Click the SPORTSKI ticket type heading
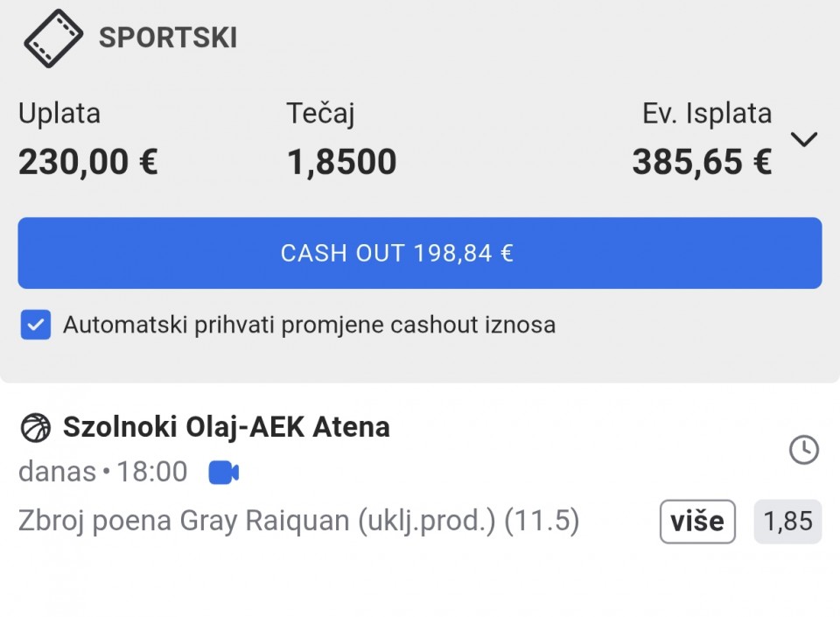Viewport: 840px width, 617px height. [x=167, y=38]
